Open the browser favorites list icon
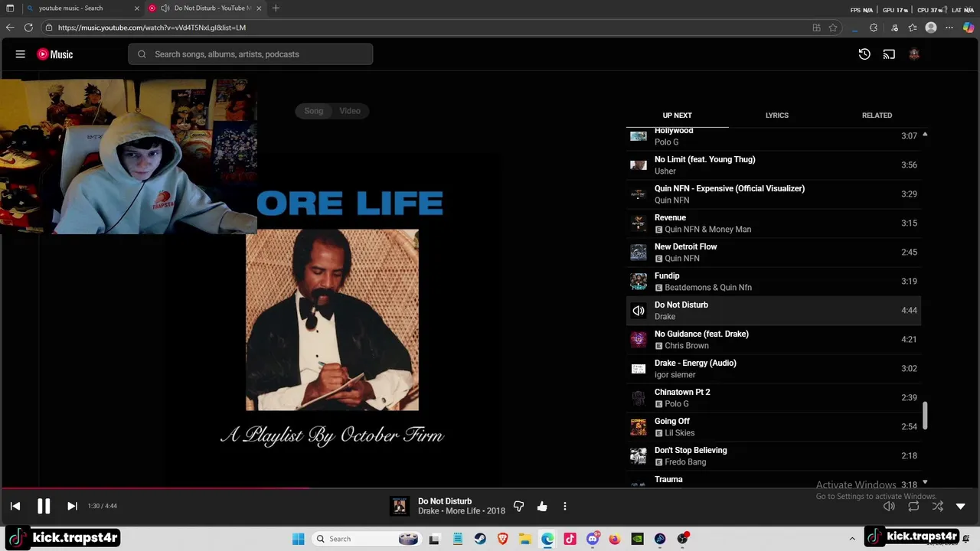This screenshot has height=551, width=980. pyautogui.click(x=913, y=28)
